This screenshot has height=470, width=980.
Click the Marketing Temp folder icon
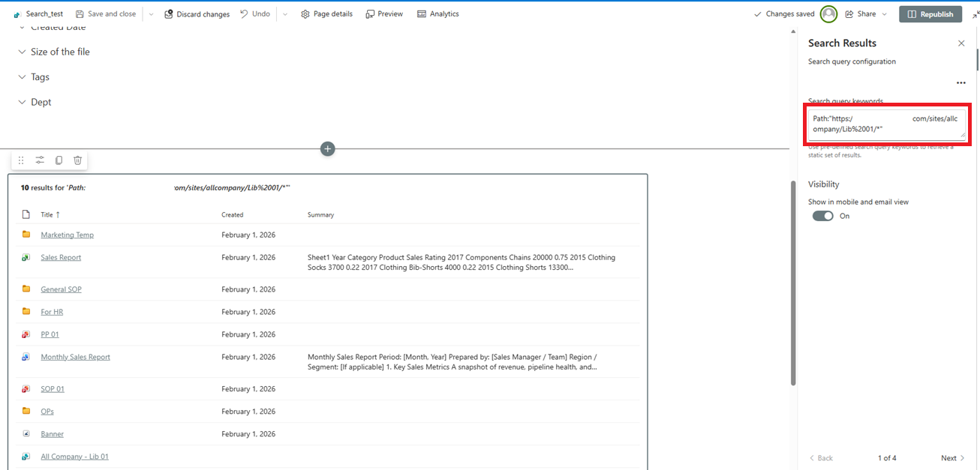(x=26, y=235)
